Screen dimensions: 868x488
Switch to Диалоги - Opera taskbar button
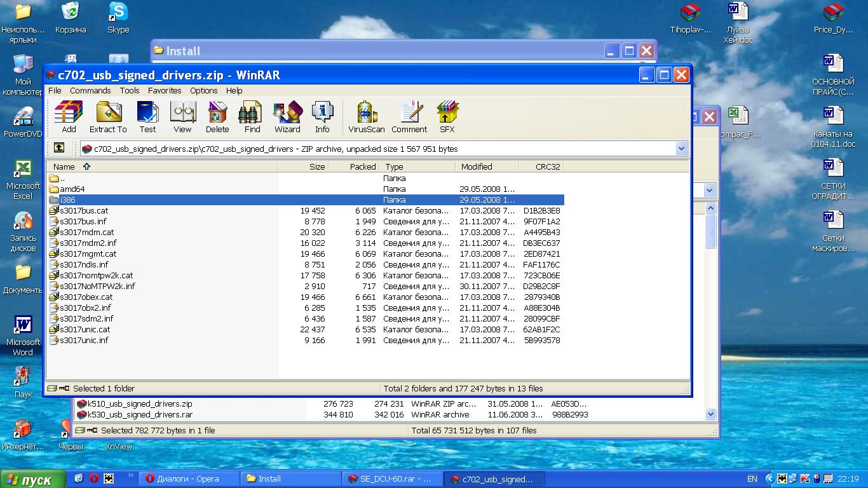coord(190,479)
